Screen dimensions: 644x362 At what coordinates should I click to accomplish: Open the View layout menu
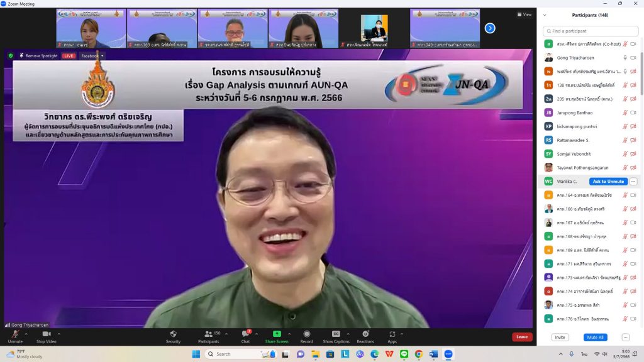(524, 14)
